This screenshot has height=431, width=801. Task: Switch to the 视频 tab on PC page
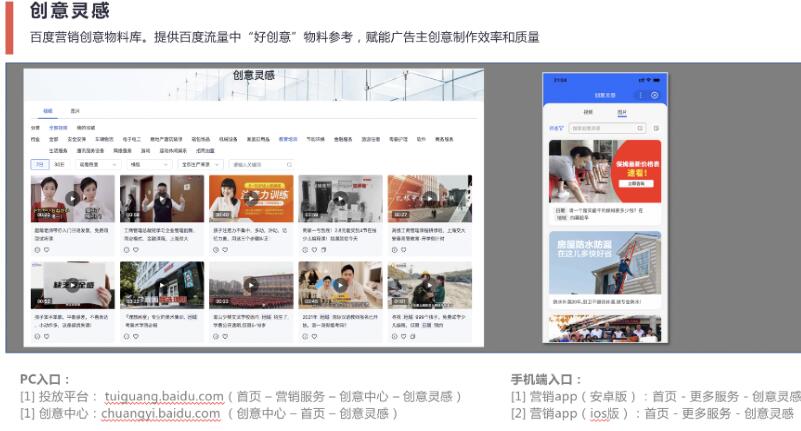[x=48, y=111]
